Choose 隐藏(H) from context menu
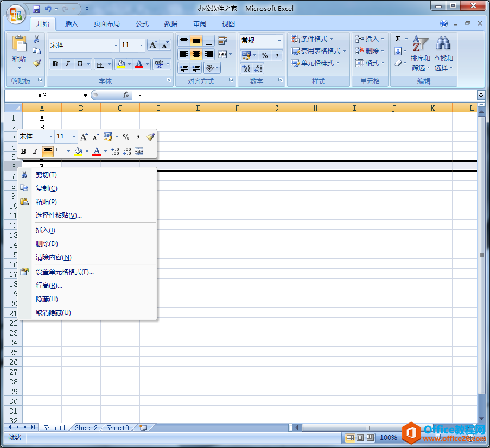490x448 pixels. pos(87,299)
